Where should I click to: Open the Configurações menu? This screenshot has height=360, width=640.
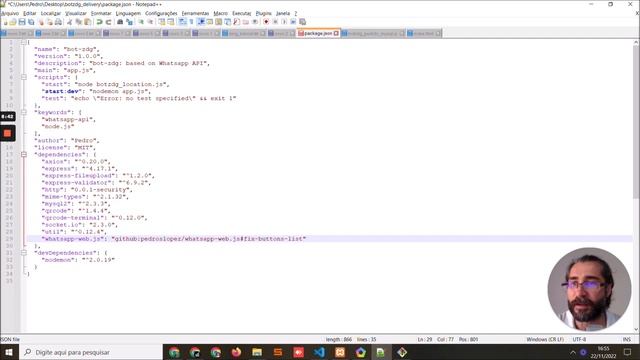(161, 13)
